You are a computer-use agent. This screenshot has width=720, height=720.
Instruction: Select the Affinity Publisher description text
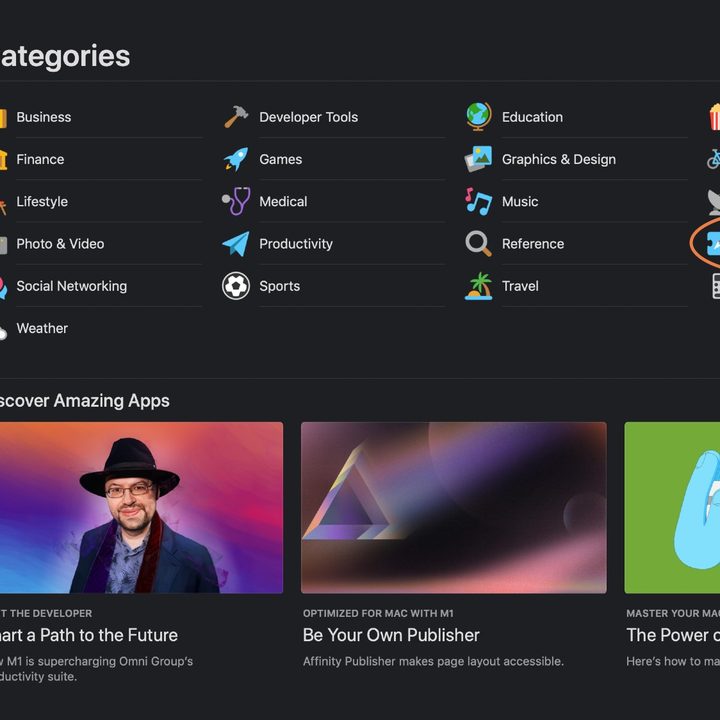click(433, 661)
